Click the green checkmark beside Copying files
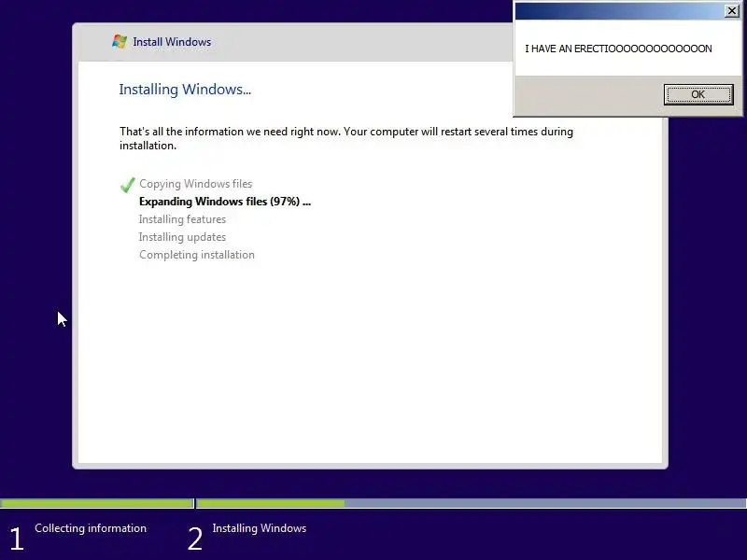The image size is (747, 560). (x=127, y=185)
